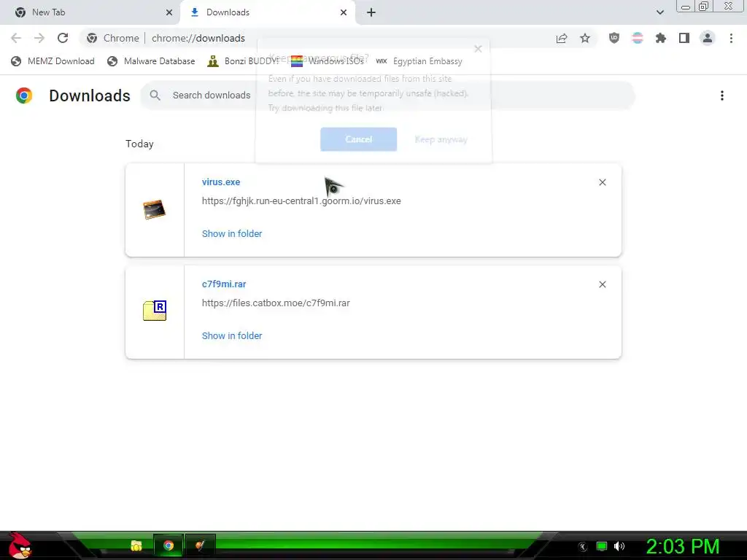Remove virus.exe from the downloads list
This screenshot has height=560, width=747.
[x=602, y=182]
